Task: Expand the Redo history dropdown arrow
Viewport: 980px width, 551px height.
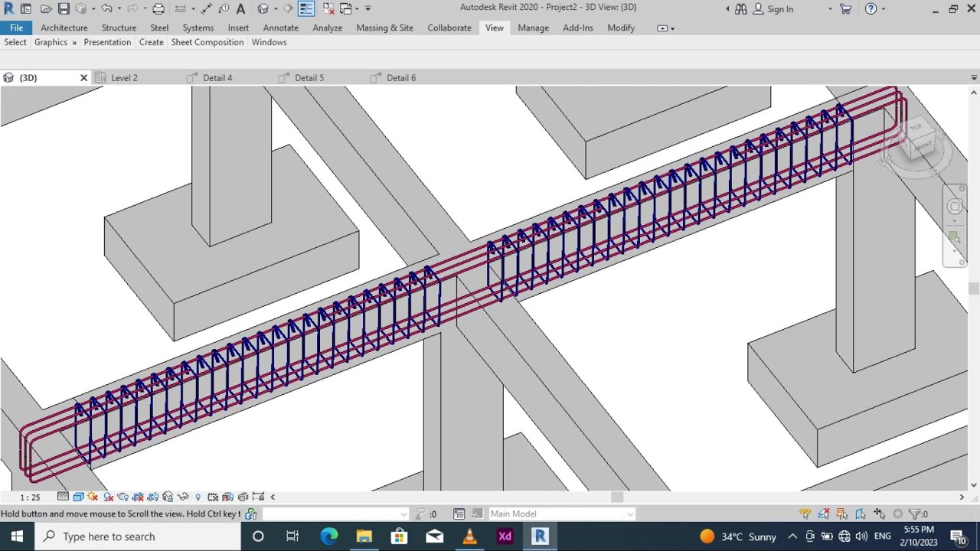Action: coord(147,8)
